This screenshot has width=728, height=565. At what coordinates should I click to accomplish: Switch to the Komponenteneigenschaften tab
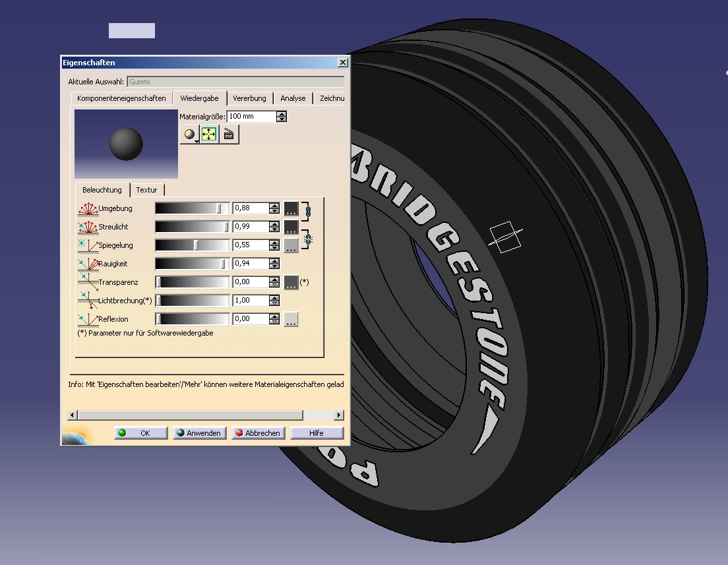click(121, 98)
